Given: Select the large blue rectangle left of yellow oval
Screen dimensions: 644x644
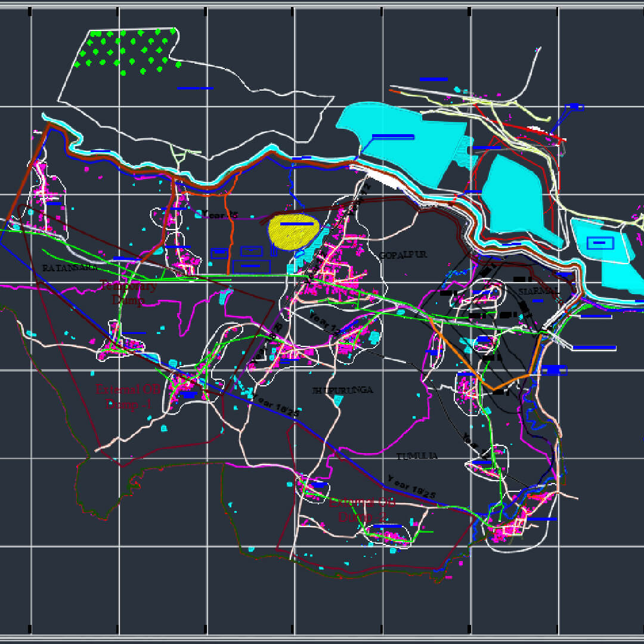Looking at the screenshot, I should (251, 266).
